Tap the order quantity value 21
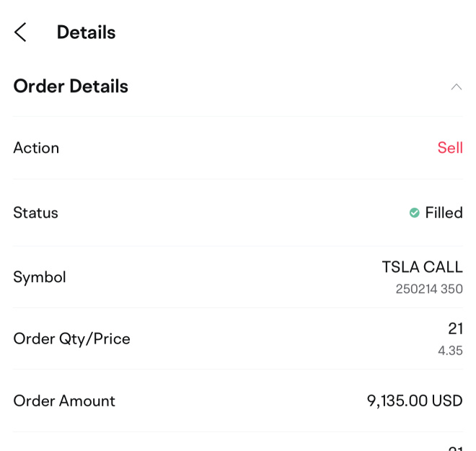The width and height of the screenshot is (476, 451). coord(456,328)
